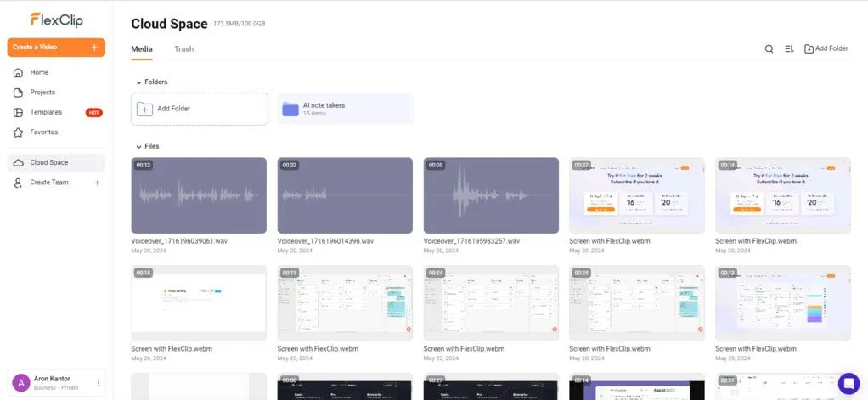
Task: Go to Favorites star item
Action: pyautogui.click(x=44, y=132)
